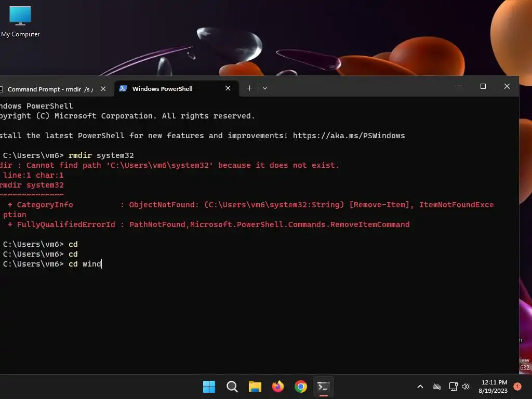
Task: Click the 'Cannot find path' error line
Action: (170, 165)
